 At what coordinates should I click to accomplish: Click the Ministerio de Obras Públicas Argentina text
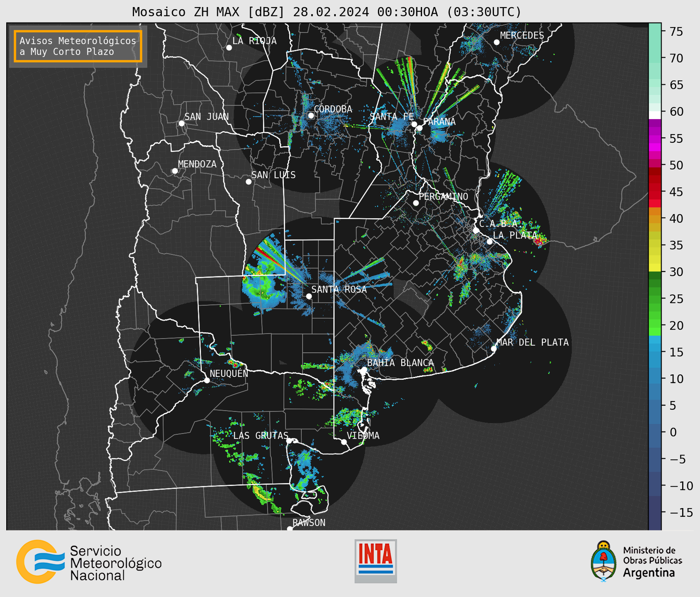[x=652, y=562]
